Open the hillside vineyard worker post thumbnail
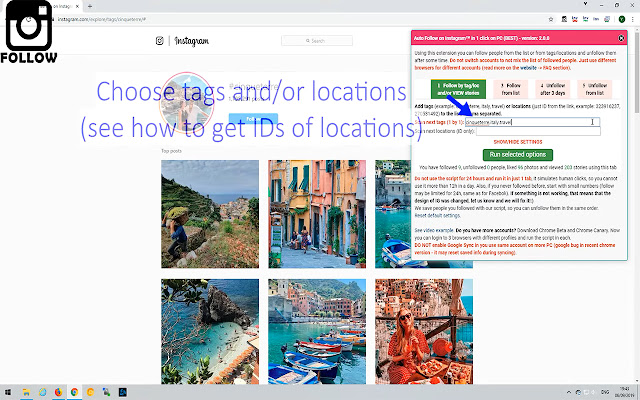The height and width of the screenshot is (400, 640). tap(210, 214)
